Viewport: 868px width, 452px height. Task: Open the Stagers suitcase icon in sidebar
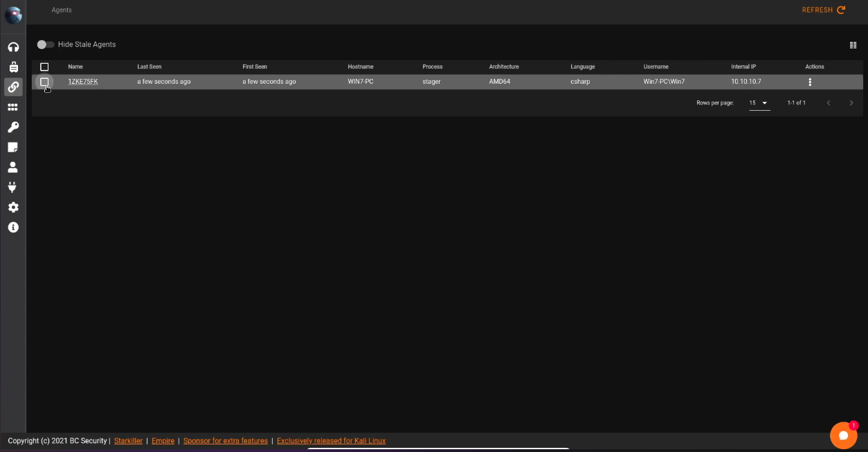point(13,67)
